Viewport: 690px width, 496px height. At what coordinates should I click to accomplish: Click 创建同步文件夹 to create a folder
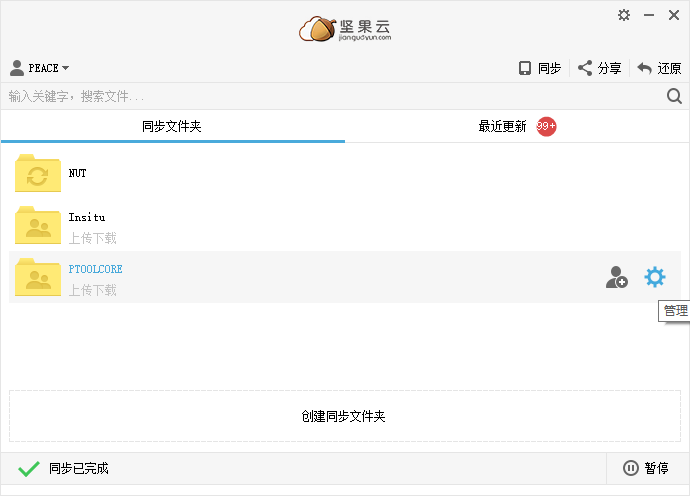(x=344, y=416)
